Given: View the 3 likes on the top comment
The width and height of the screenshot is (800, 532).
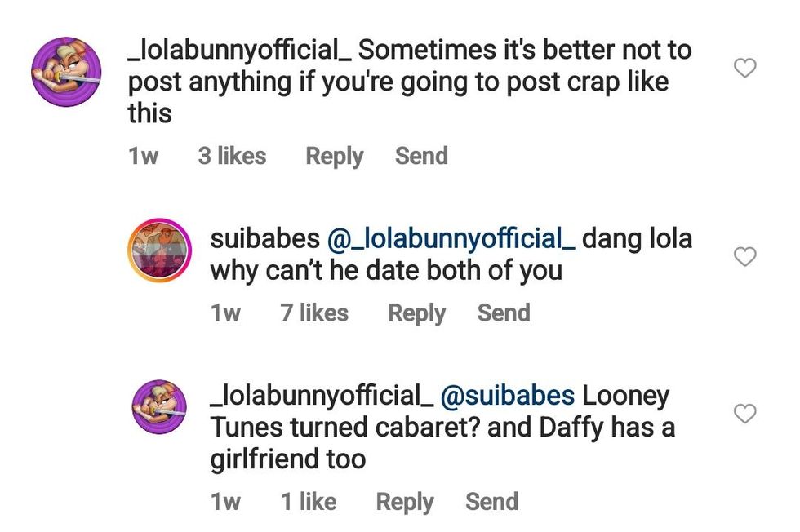Looking at the screenshot, I should [232, 156].
